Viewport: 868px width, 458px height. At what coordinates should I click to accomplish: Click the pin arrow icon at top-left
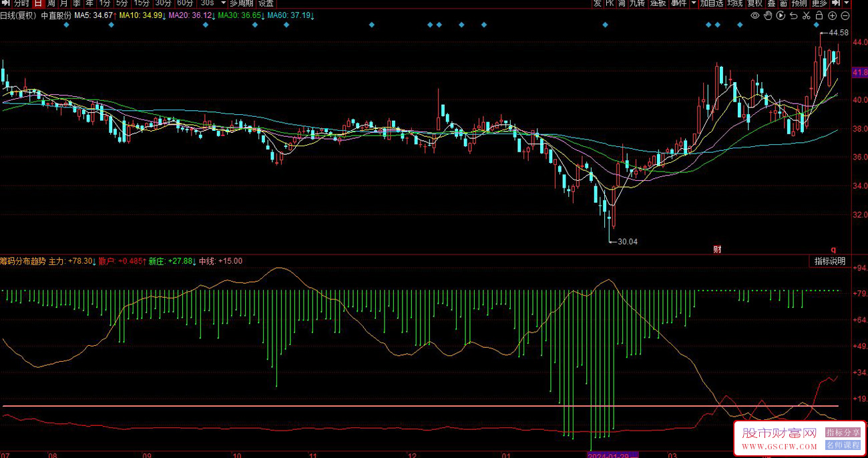(x=6, y=3)
